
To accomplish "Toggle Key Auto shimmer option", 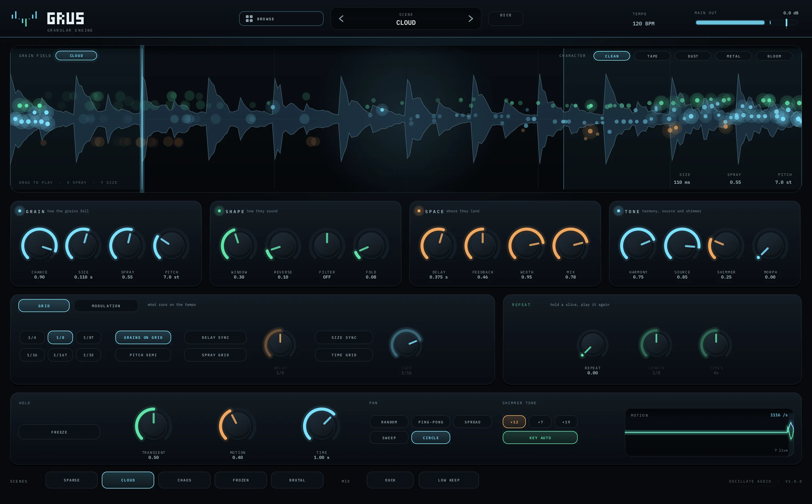I will (x=540, y=438).
